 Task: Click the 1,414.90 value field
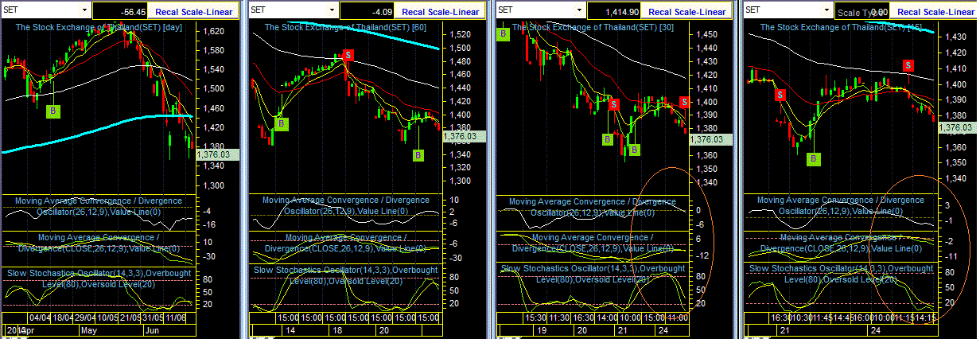(616, 11)
